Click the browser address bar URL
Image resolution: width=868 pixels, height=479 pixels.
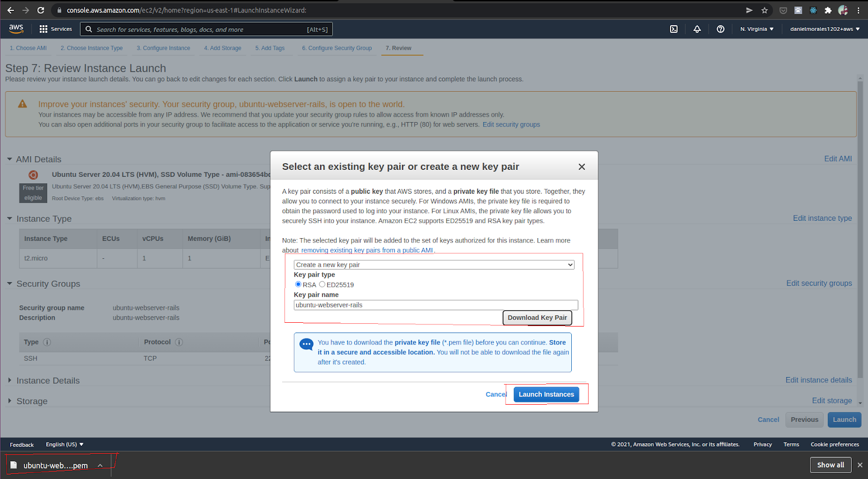coord(187,10)
